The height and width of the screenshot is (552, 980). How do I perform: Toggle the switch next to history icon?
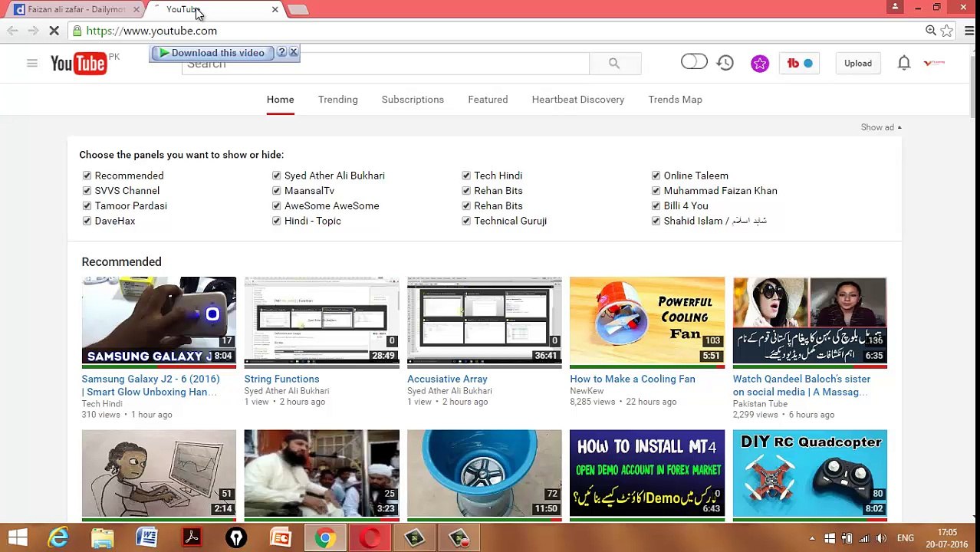[694, 62]
